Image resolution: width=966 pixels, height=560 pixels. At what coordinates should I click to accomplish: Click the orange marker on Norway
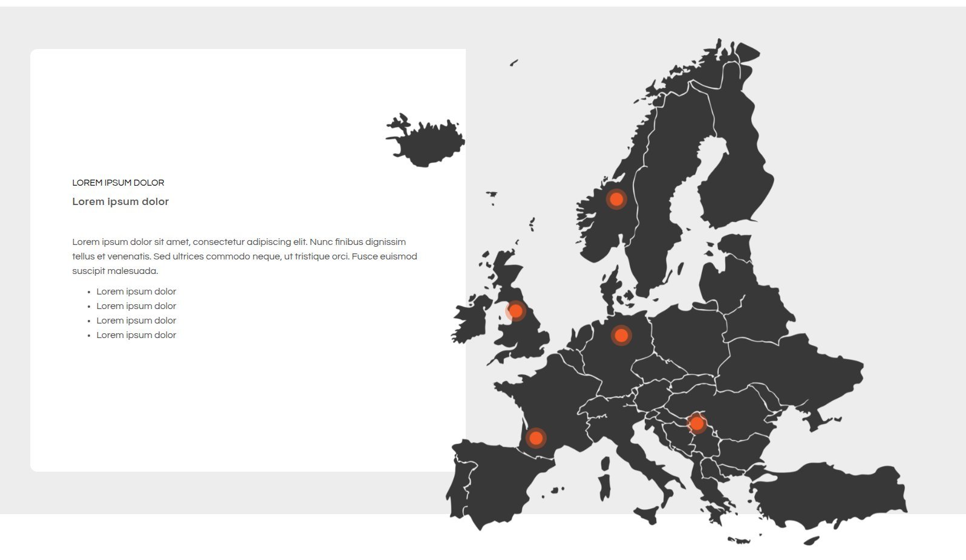coord(616,199)
